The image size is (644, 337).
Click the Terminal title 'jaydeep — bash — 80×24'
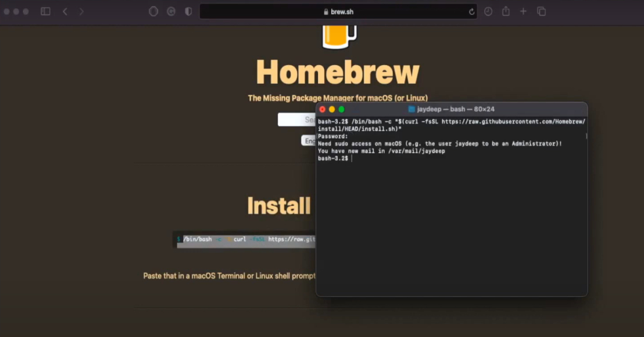click(455, 109)
